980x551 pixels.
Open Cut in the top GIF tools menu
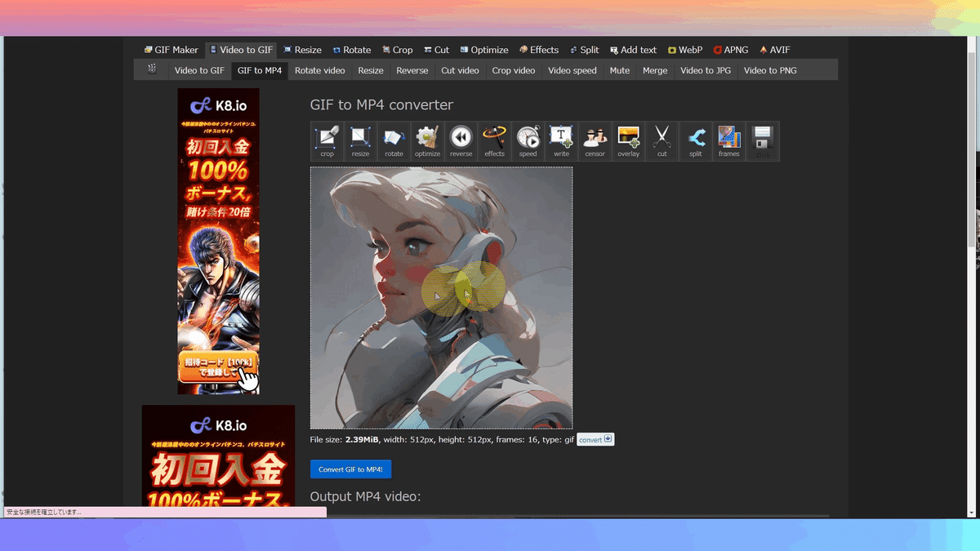pos(436,50)
